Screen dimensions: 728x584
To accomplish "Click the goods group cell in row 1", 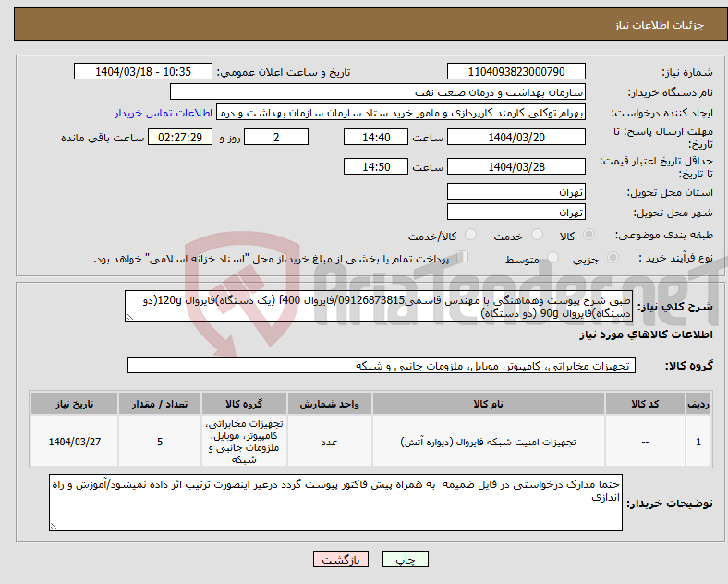I will pyautogui.click(x=244, y=442).
